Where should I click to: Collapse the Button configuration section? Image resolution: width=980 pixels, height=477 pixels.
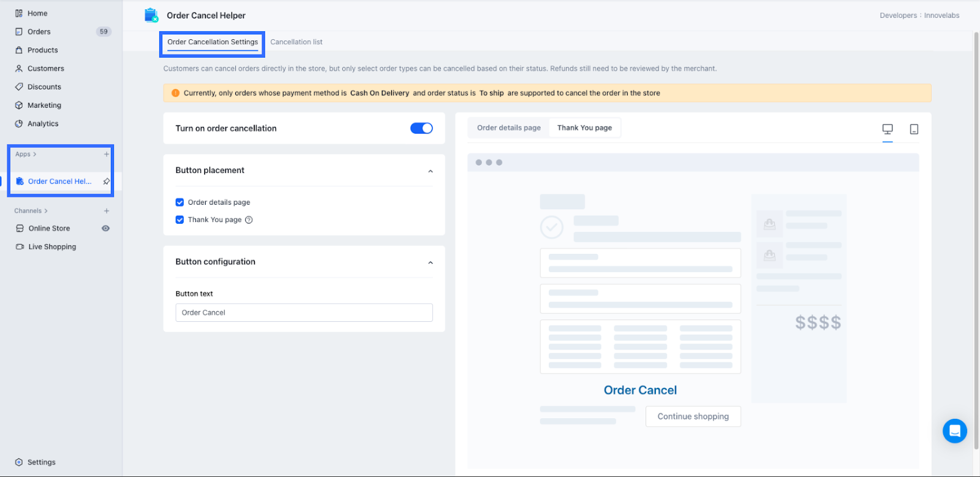tap(431, 262)
